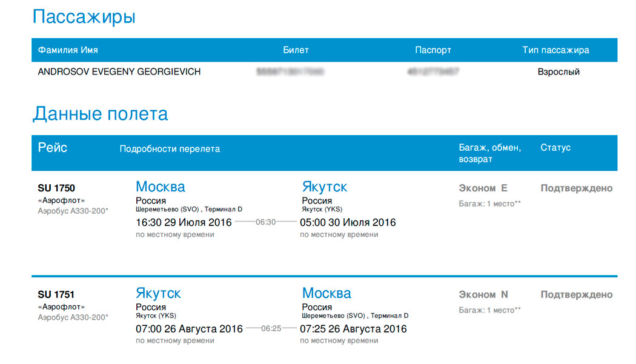The height and width of the screenshot is (364, 636).
Task: Click the Пассажиры heading
Action: pos(84,17)
